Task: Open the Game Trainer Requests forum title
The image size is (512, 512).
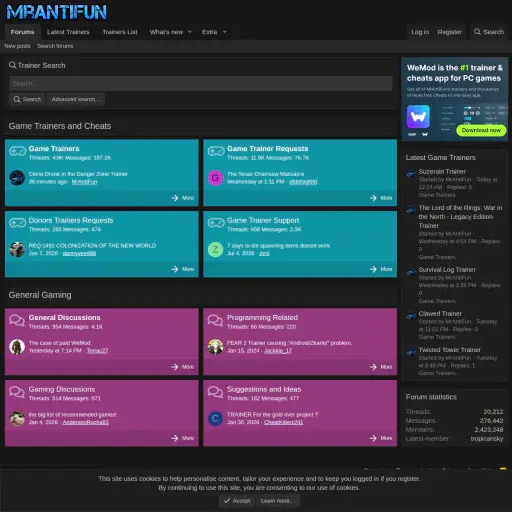Action: pos(267,149)
